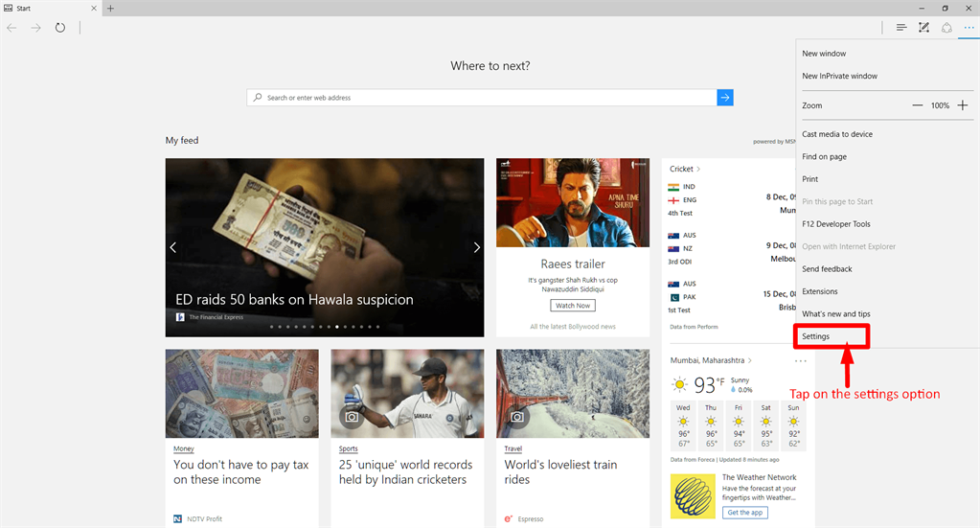Click the Espresso source label
The image size is (980, 528).
tap(531, 519)
